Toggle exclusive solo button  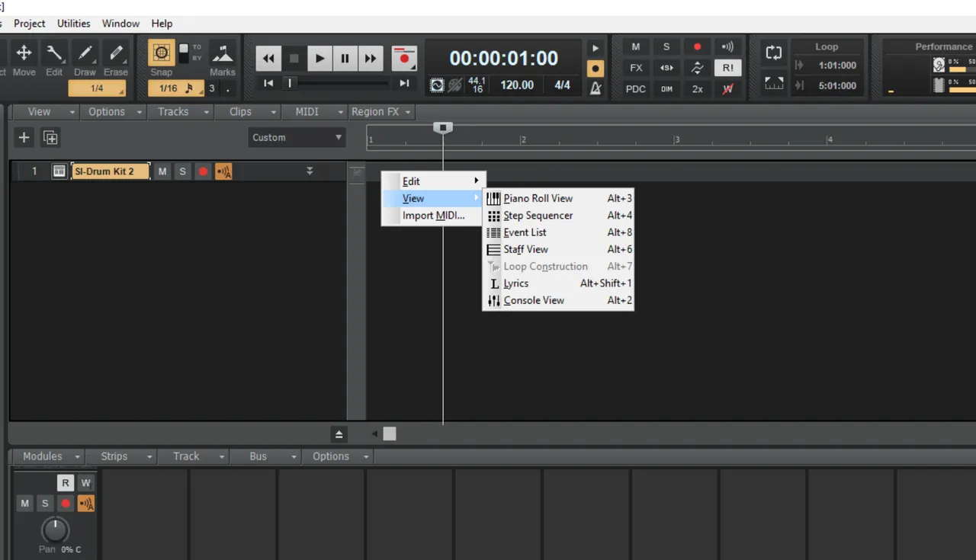666,68
